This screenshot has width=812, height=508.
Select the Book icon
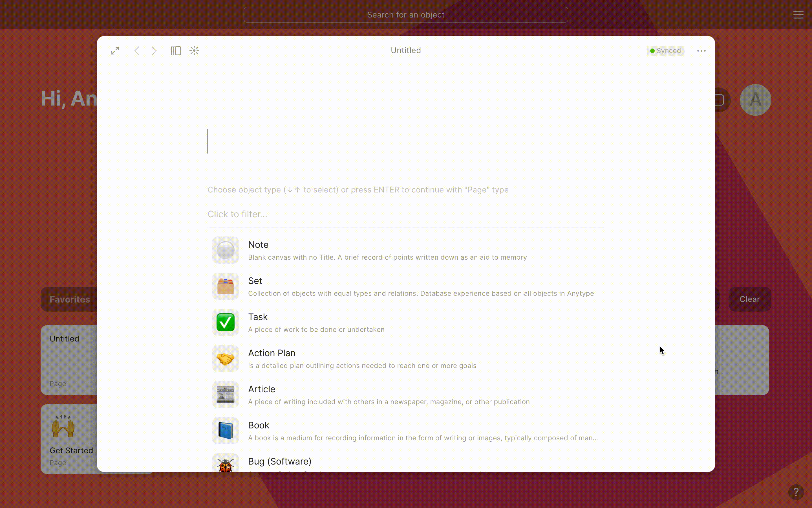[226, 431]
